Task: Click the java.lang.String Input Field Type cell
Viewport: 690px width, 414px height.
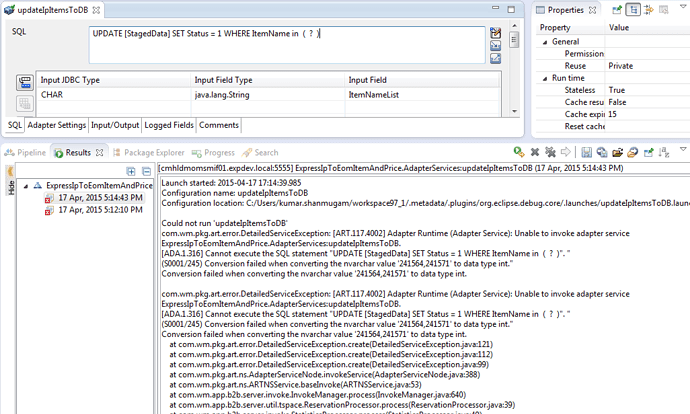Action: [x=268, y=95]
